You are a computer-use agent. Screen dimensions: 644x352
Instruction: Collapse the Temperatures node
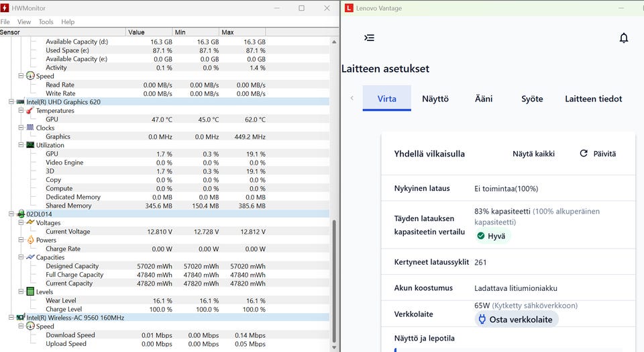(x=21, y=110)
